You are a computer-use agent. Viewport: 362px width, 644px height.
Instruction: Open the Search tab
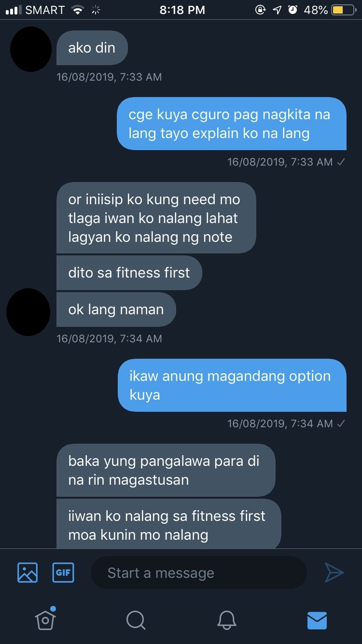pos(136,620)
